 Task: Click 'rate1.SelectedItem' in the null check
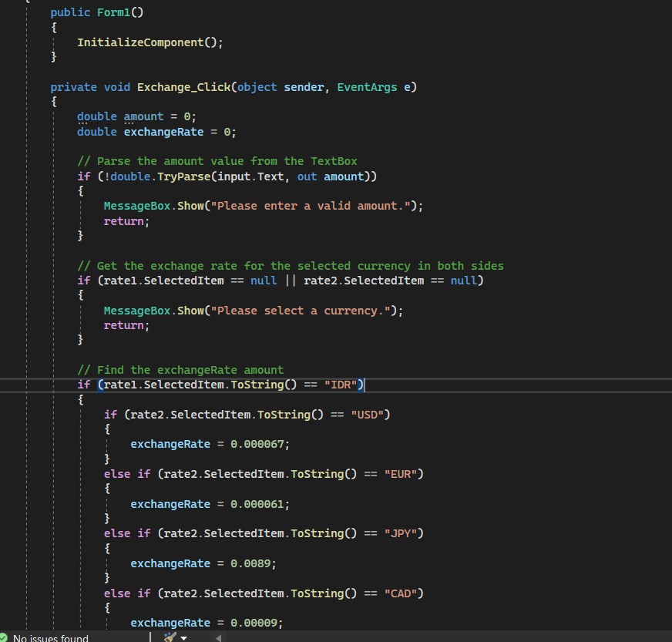coord(163,281)
